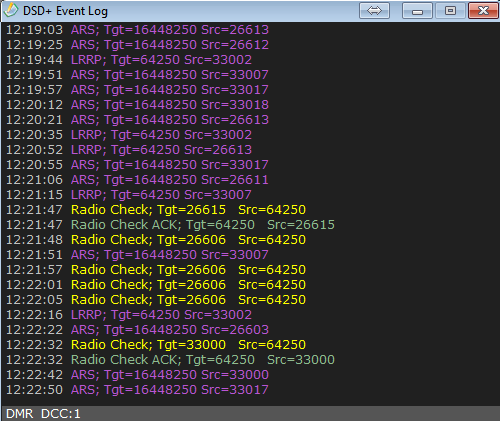Click Radio Check ACK entry from Src=26615
500x421 pixels.
click(170, 225)
